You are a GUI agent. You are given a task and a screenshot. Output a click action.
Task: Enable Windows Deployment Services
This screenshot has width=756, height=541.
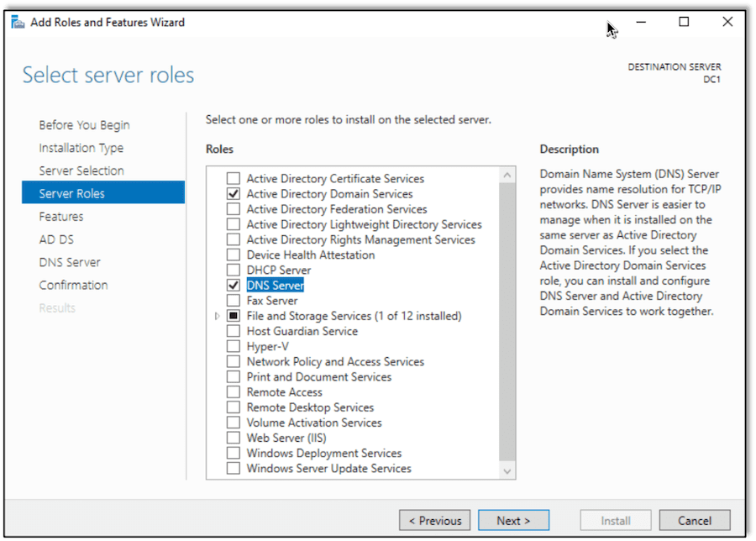pyautogui.click(x=233, y=453)
